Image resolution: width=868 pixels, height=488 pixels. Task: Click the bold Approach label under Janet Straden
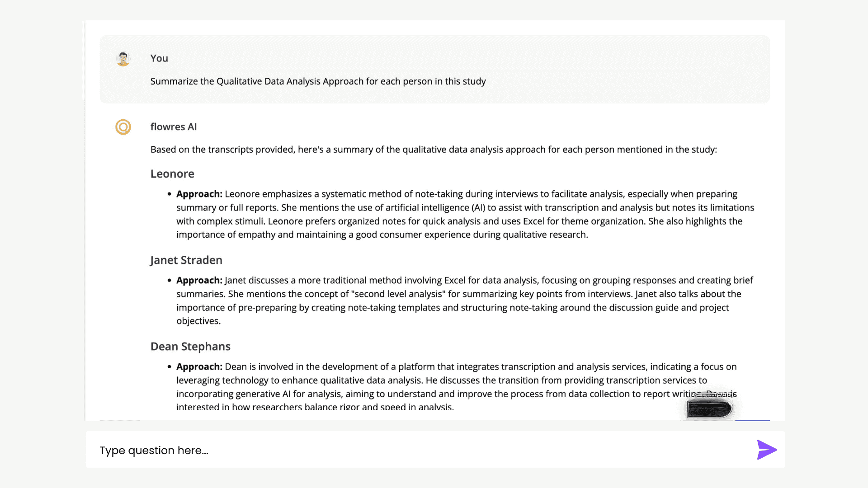(x=199, y=280)
